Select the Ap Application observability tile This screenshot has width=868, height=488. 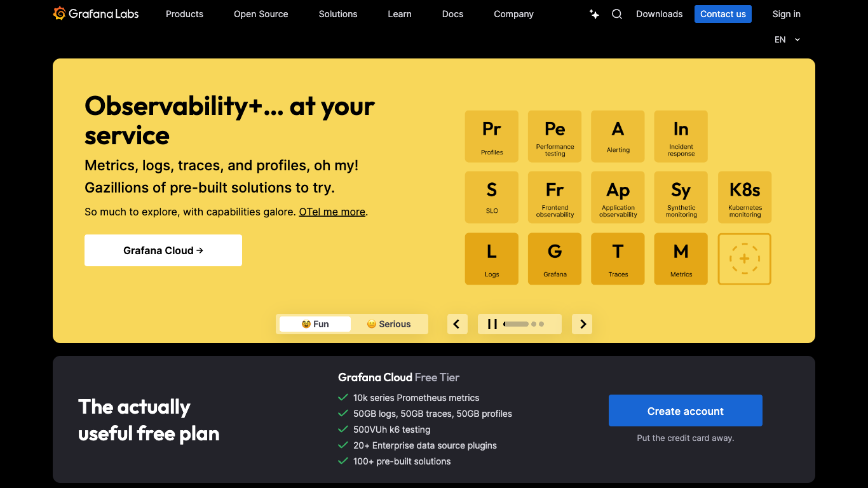coord(618,198)
